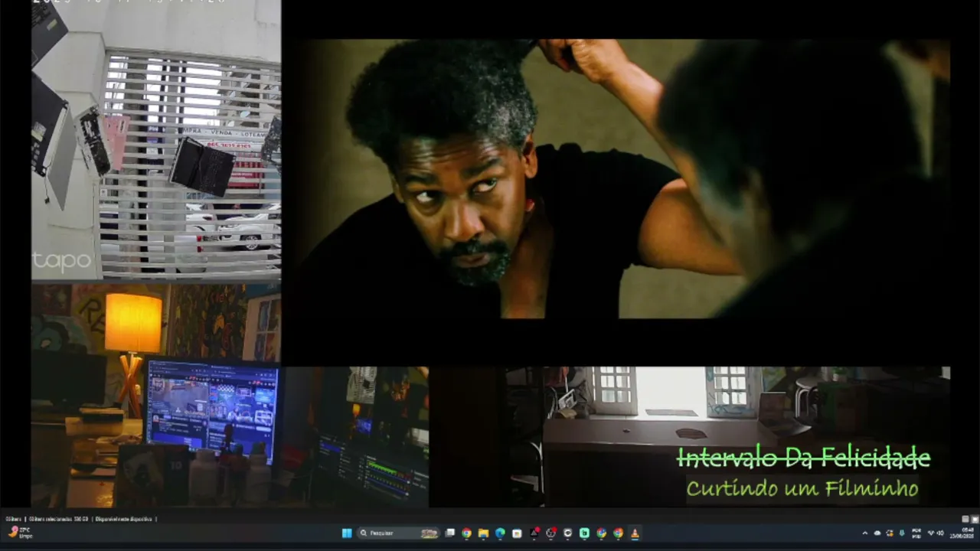
Task: Open VLC media player from the taskbar
Action: [x=635, y=533]
